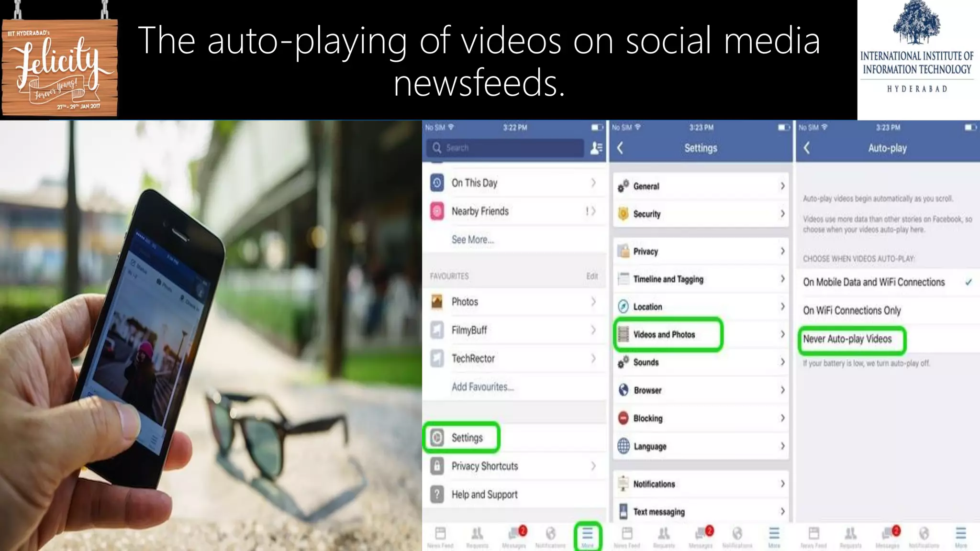This screenshot has height=551, width=980.
Task: Expand Nearby Friends row chevron
Action: coord(593,211)
